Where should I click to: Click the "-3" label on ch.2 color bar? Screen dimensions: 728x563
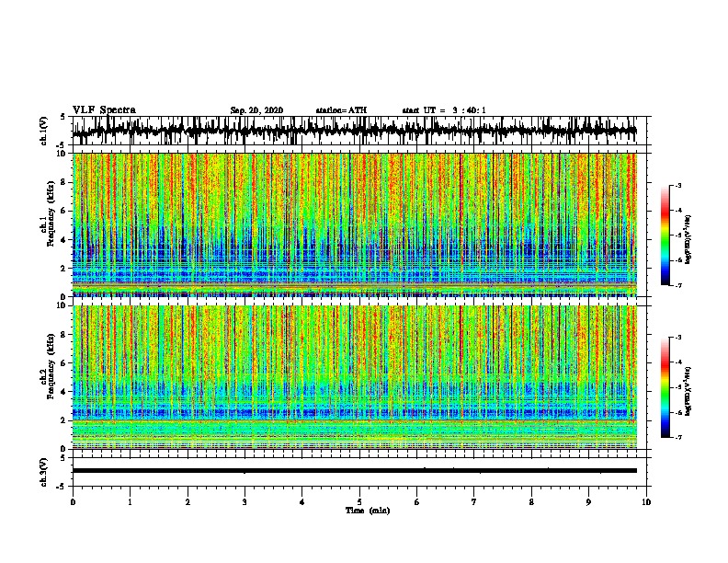click(677, 338)
